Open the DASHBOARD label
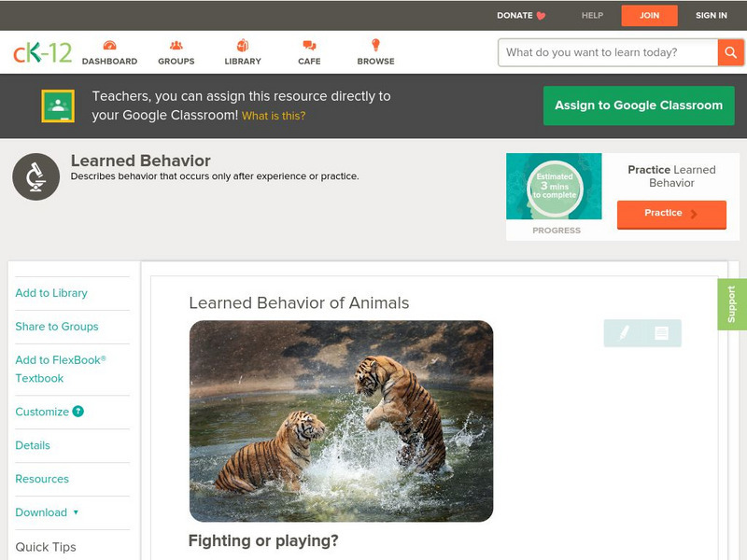The image size is (747, 560). (x=109, y=62)
